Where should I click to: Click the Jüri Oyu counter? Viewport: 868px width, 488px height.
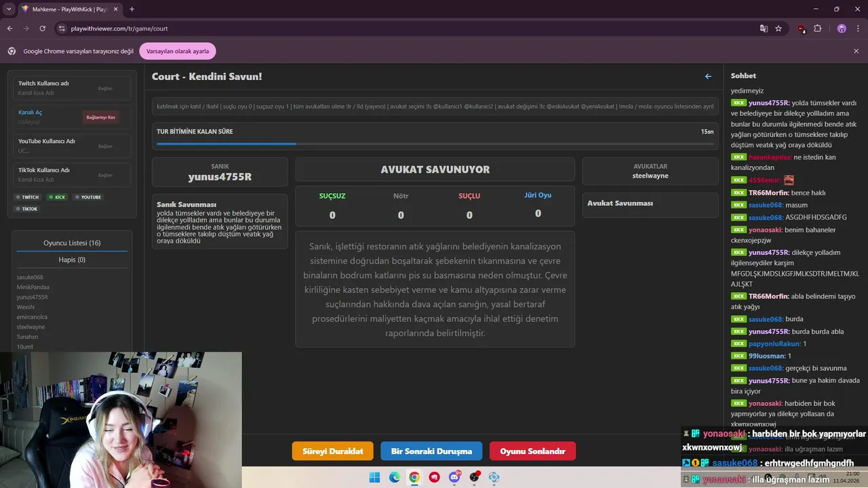[x=538, y=205]
